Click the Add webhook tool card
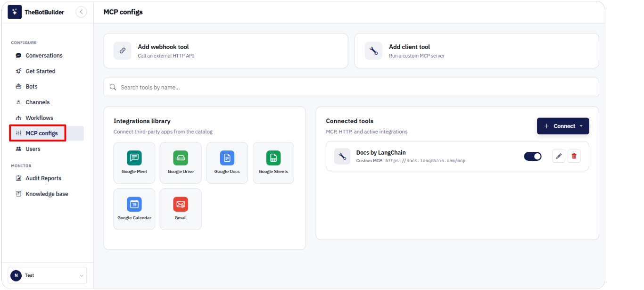Viewport: 644px width, 290px height. [x=226, y=50]
